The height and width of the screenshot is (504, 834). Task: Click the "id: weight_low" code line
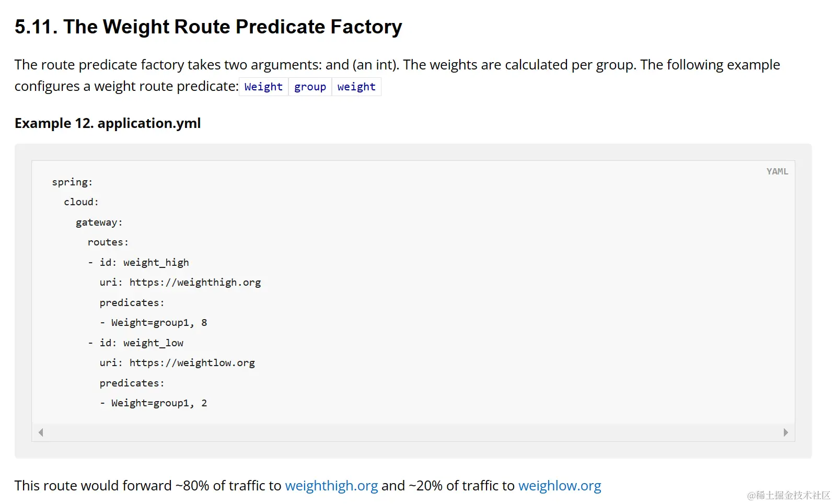click(142, 343)
